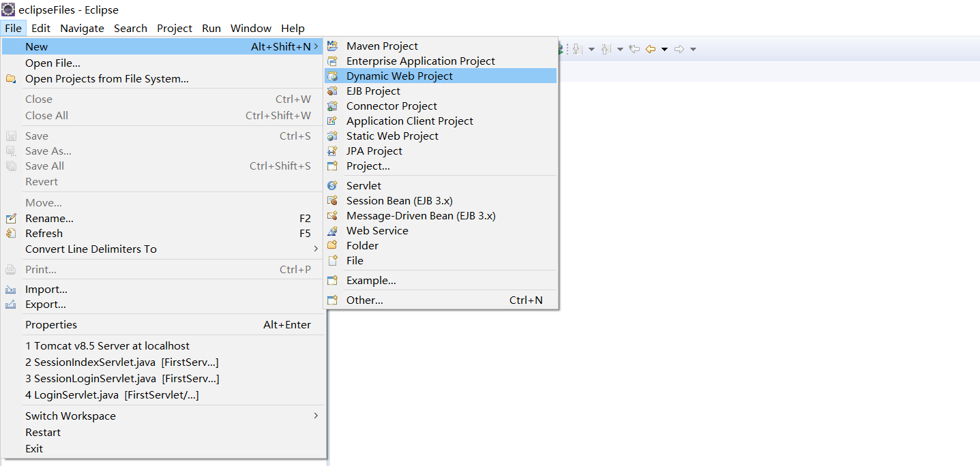Click the Servlet globe icon in New submenu

tap(332, 185)
